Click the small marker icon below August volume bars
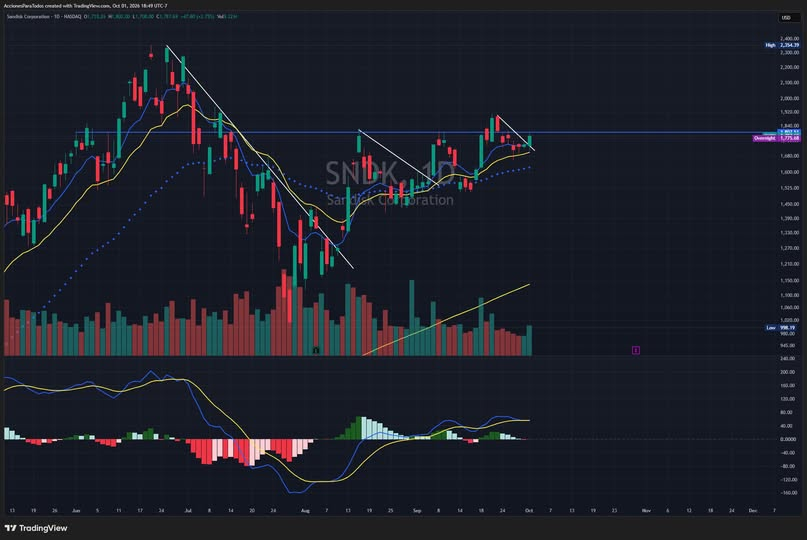Image resolution: width=807 pixels, height=540 pixels. 316,351
